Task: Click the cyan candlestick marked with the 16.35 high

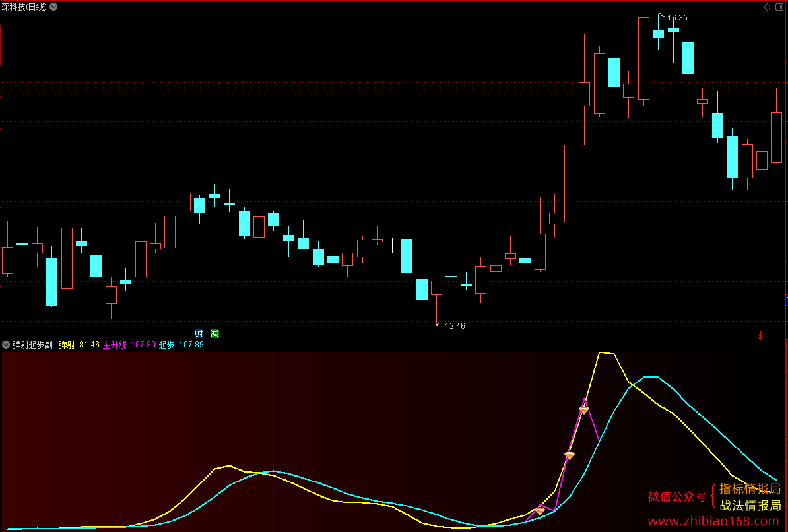Action: pos(659,33)
